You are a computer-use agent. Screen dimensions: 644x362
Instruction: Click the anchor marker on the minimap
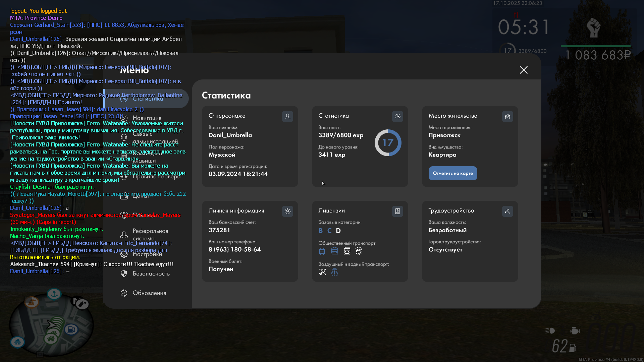[x=54, y=294]
